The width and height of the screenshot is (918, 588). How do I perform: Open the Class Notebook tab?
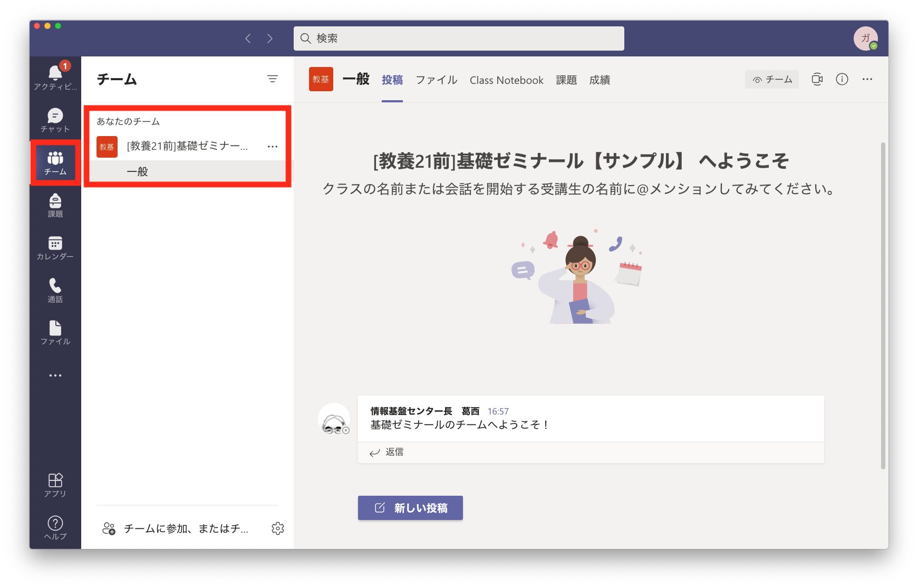coord(507,80)
